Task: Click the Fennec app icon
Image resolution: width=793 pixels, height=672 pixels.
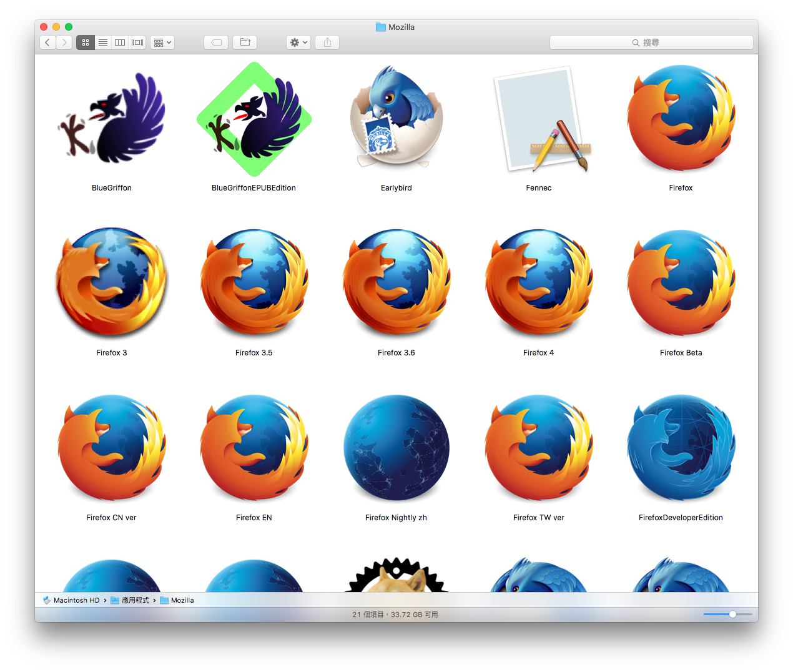Action: pos(538,120)
